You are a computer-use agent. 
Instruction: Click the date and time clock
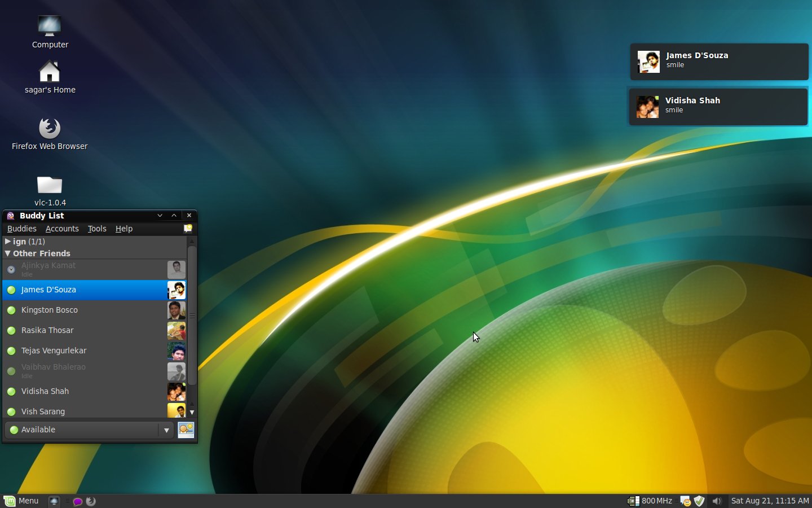pyautogui.click(x=770, y=501)
